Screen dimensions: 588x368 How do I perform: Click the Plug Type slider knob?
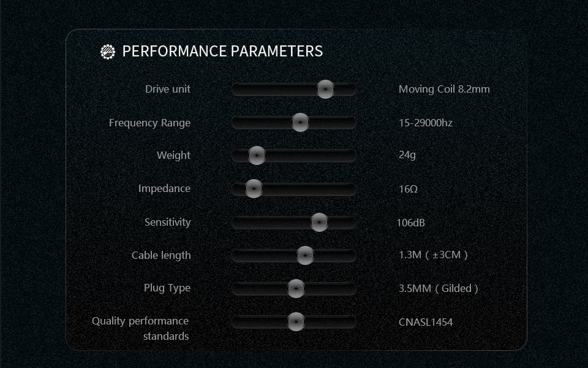tap(296, 288)
